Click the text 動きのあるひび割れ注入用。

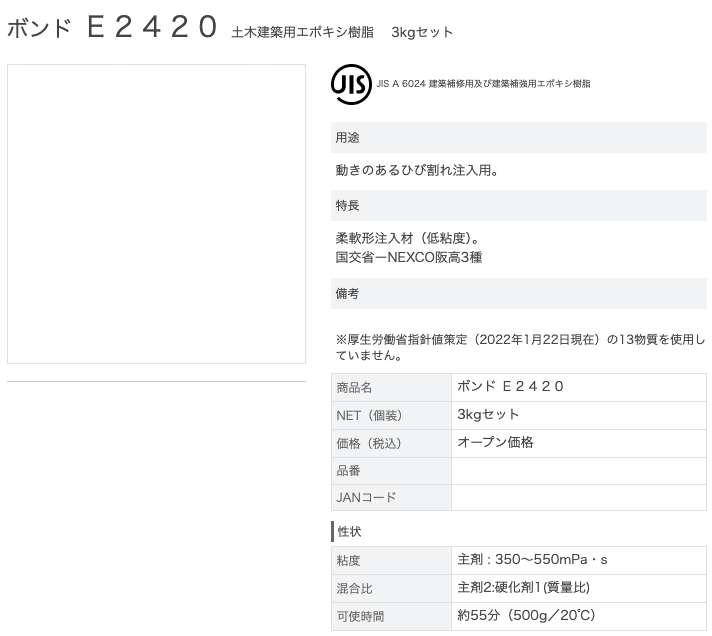point(417,170)
